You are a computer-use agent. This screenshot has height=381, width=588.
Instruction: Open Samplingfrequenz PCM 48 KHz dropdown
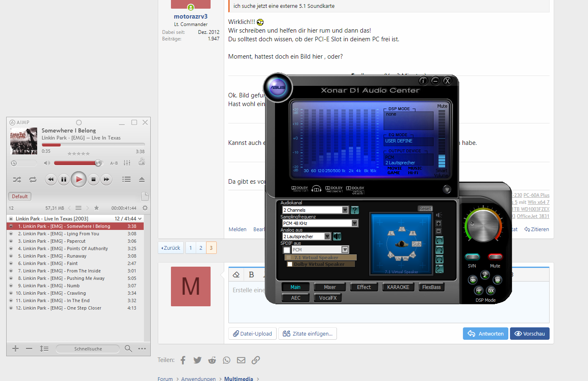point(354,223)
